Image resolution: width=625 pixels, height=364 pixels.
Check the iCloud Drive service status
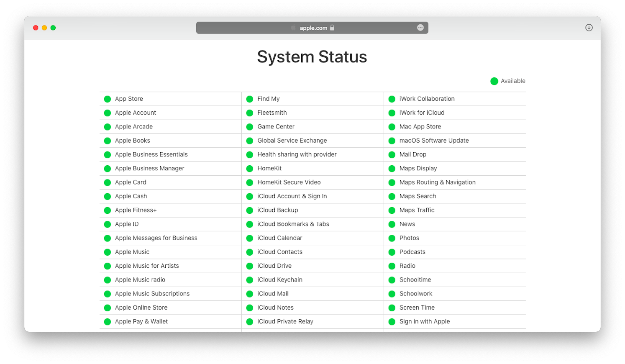pos(275,266)
